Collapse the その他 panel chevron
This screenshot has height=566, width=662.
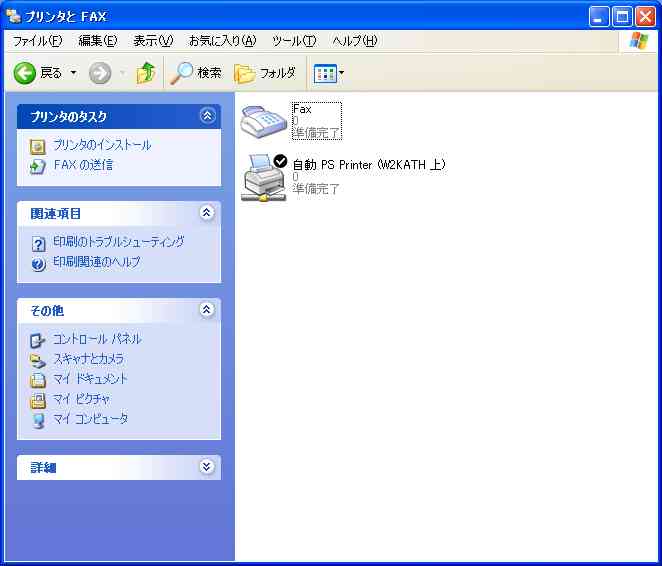pyautogui.click(x=206, y=309)
